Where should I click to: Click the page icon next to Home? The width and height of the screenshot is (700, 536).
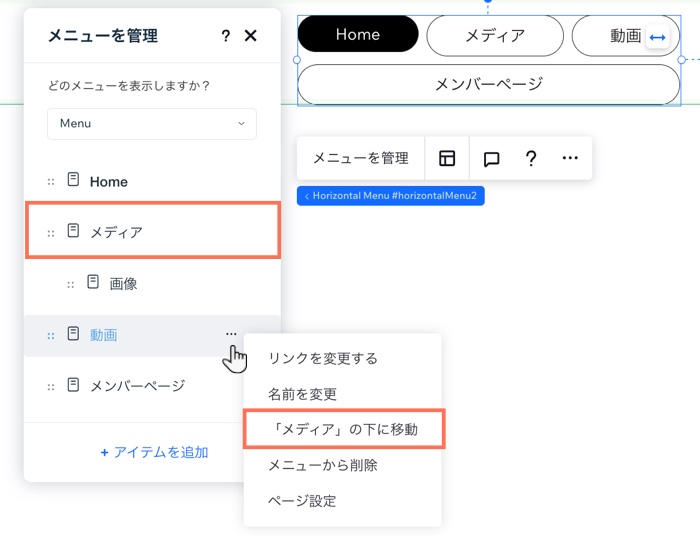73,179
